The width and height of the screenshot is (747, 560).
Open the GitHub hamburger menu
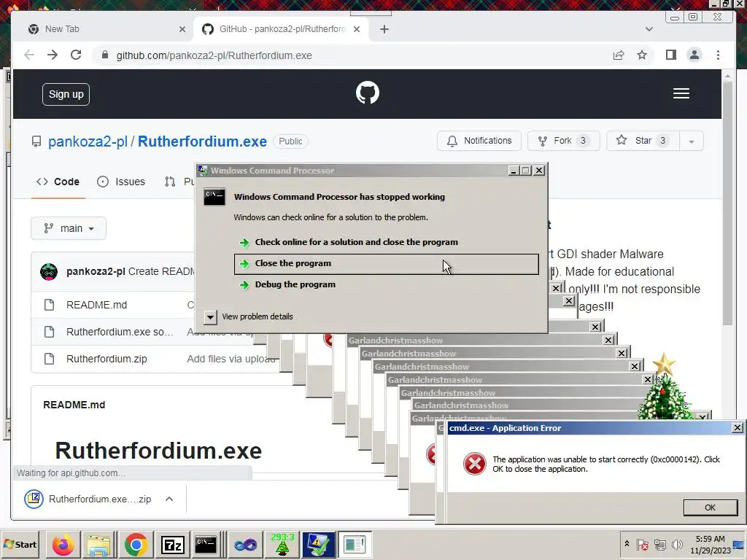[681, 93]
